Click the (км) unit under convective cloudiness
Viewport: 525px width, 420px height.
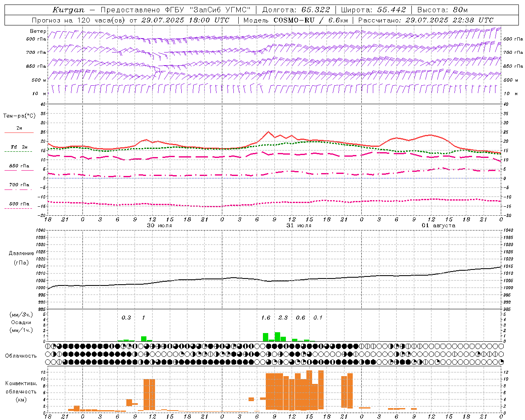pyautogui.click(x=21, y=399)
